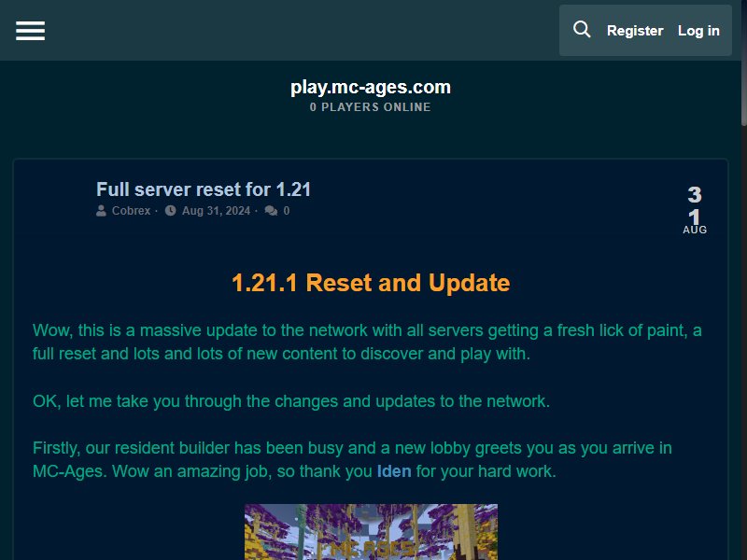The width and height of the screenshot is (747, 560).
Task: Copy server address play.mc-ages.com
Action: [x=371, y=87]
